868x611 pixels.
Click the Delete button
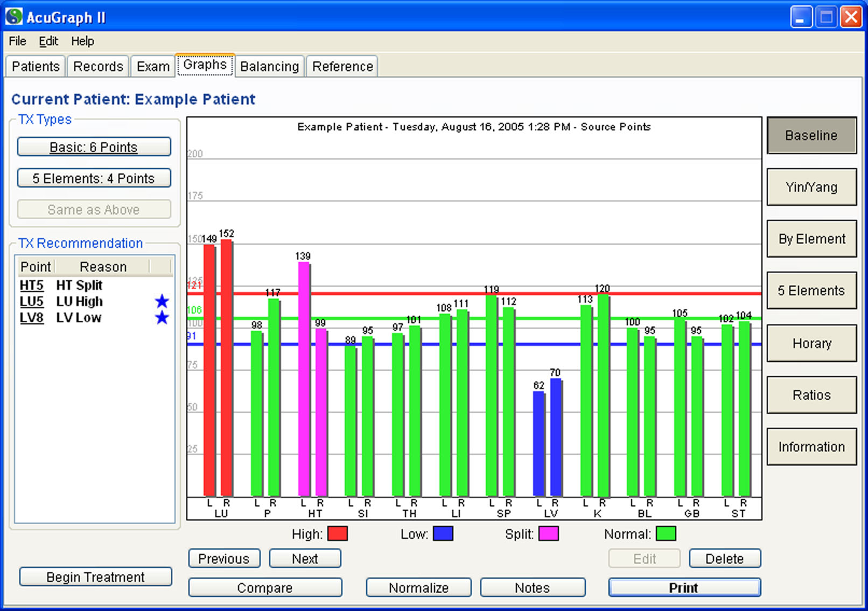725,559
